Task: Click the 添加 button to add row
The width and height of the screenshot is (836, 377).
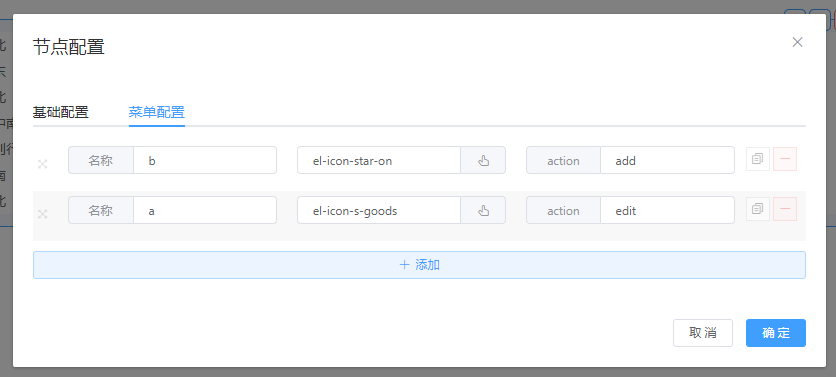Action: pos(419,265)
